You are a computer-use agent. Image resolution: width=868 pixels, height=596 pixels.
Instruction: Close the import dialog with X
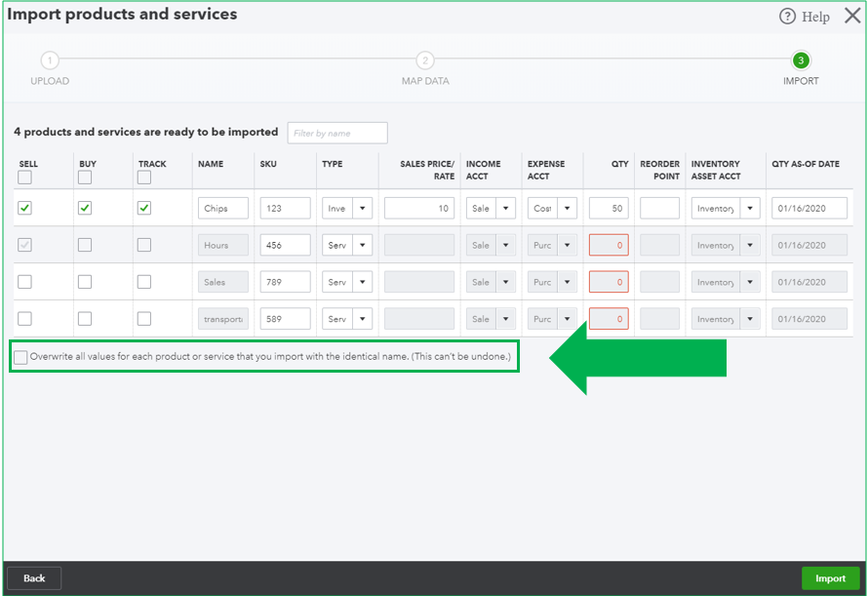(x=852, y=16)
